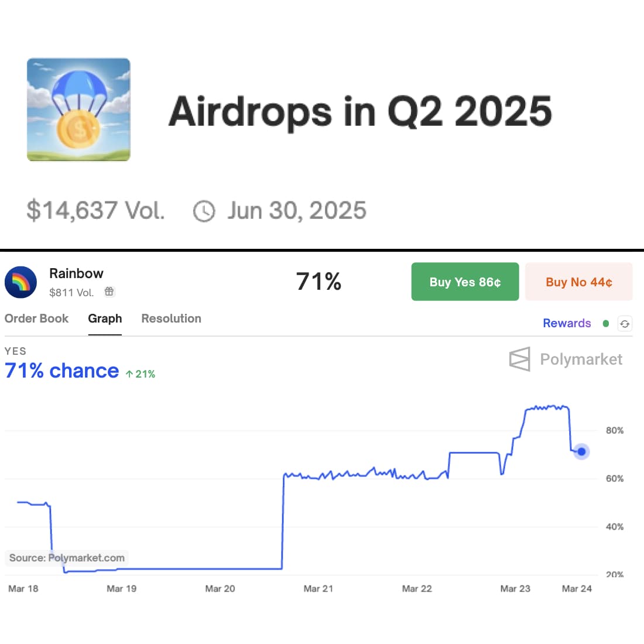Click the green up-arrow 21% change indicator
Image resolution: width=644 pixels, height=644 pixels.
(x=141, y=374)
